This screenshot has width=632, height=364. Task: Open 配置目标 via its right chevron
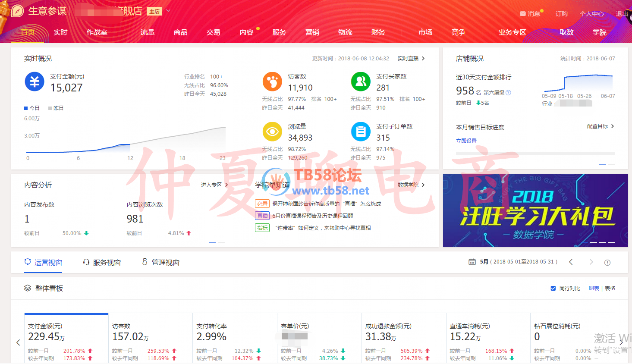(x=613, y=126)
